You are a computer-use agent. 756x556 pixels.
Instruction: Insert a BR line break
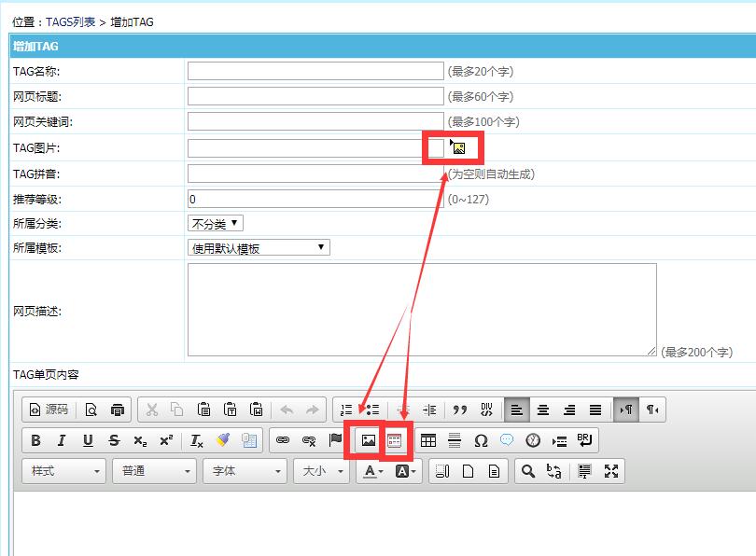[585, 440]
